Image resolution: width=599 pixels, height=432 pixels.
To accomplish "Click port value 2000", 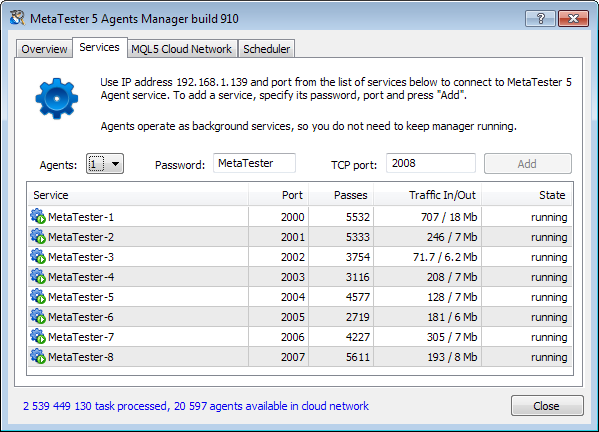I will (293, 217).
